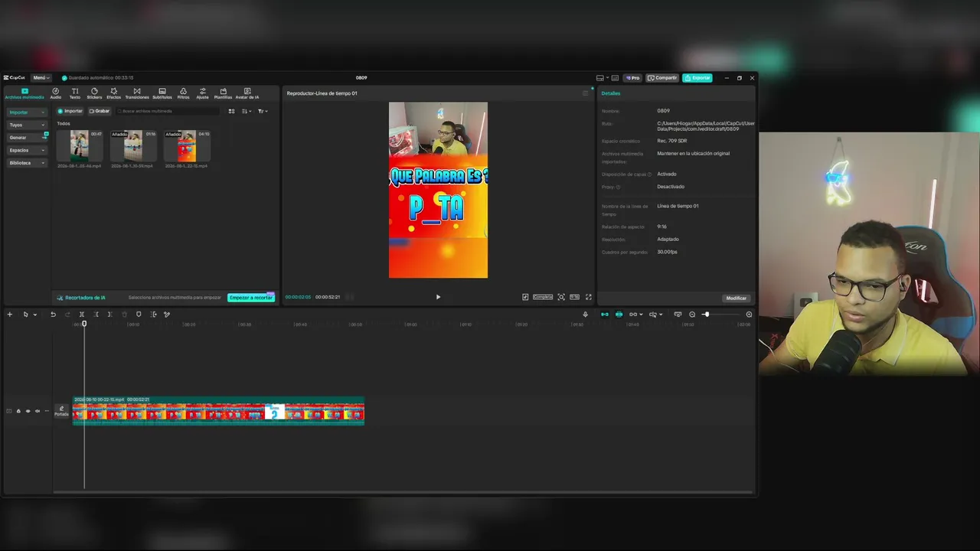This screenshot has height=551, width=980.
Task: Click the timeline zoom out magnifier
Action: 692,315
